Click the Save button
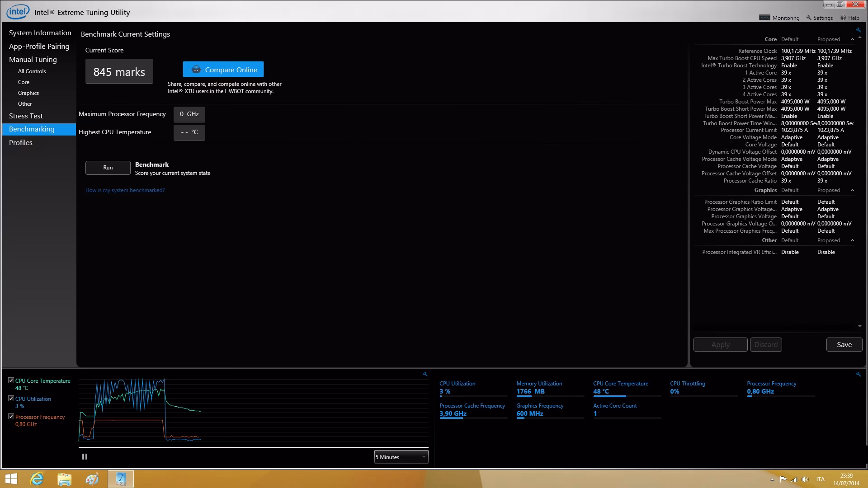868x488 pixels. pyautogui.click(x=844, y=345)
